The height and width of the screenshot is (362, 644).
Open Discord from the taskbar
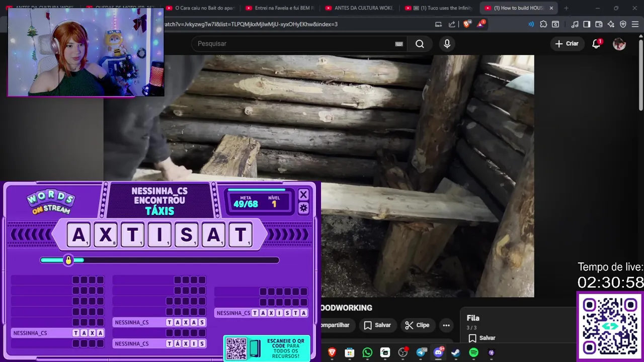coord(438,352)
